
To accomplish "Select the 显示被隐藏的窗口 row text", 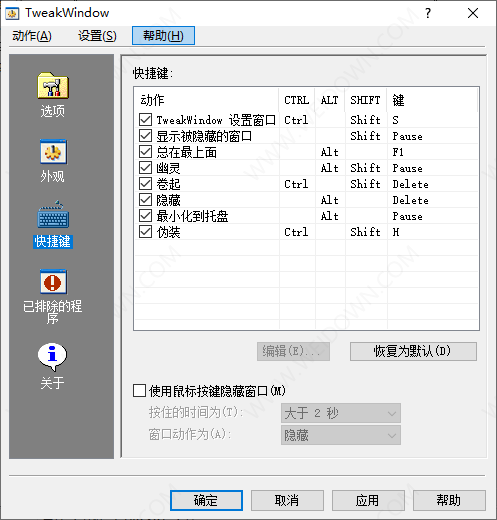I will pyautogui.click(x=204, y=136).
